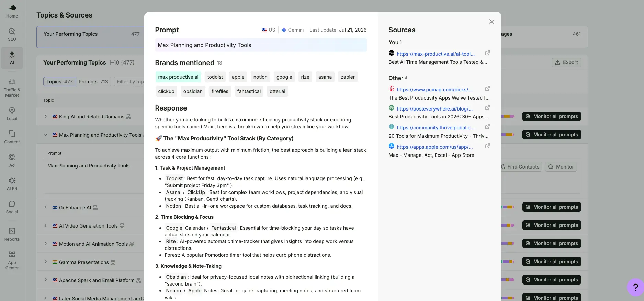Open the Reports sidebar icon
The height and width of the screenshot is (301, 644).
point(12,234)
